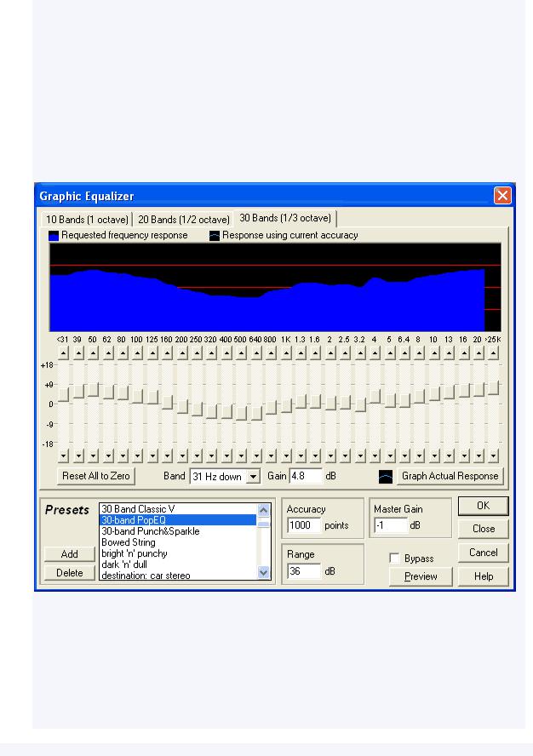Click the down arrow below the <31 band
This screenshot has height=756, width=533.
[63, 455]
